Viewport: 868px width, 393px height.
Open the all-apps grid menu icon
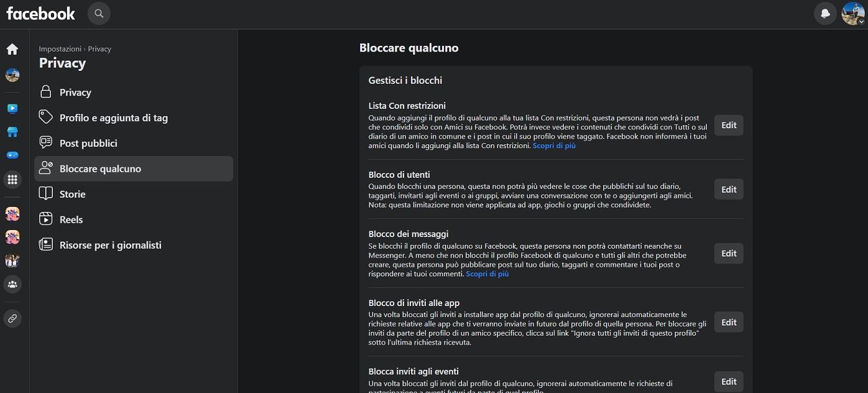tap(12, 180)
